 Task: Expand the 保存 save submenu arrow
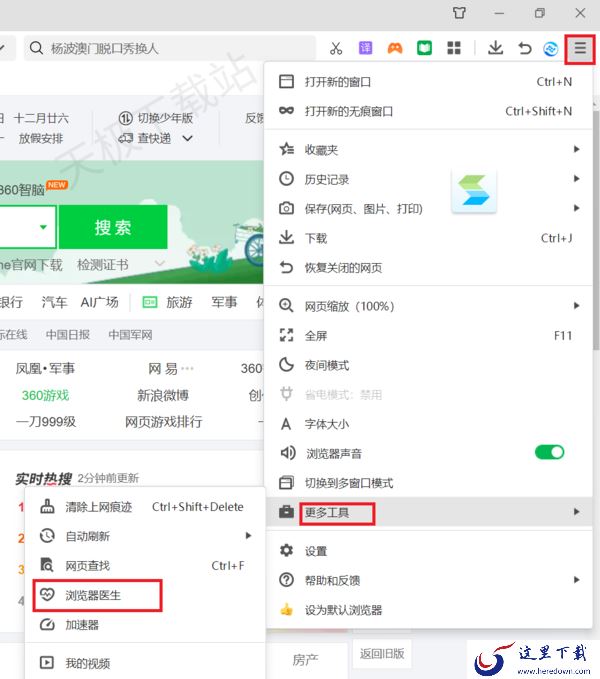576,208
